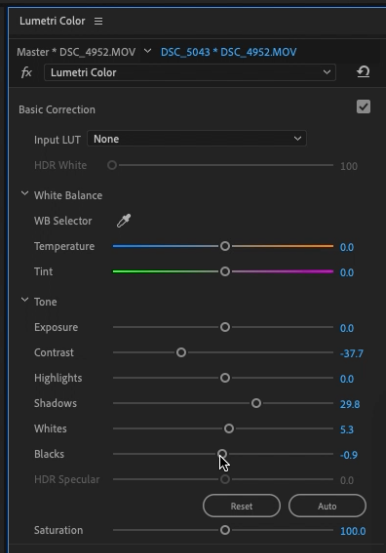
Task: Click the Temperature label
Action: [64, 246]
